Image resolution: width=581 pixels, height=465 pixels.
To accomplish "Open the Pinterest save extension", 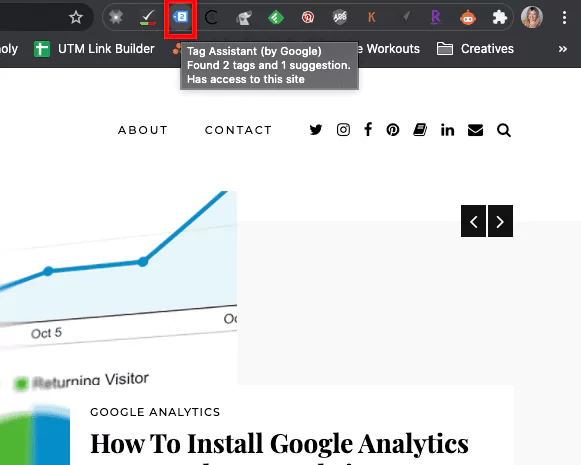I will (308, 17).
